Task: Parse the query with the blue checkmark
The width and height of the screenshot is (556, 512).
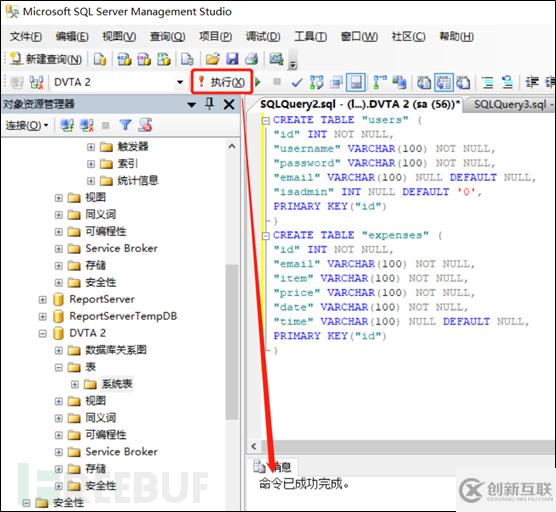Action: (x=296, y=83)
